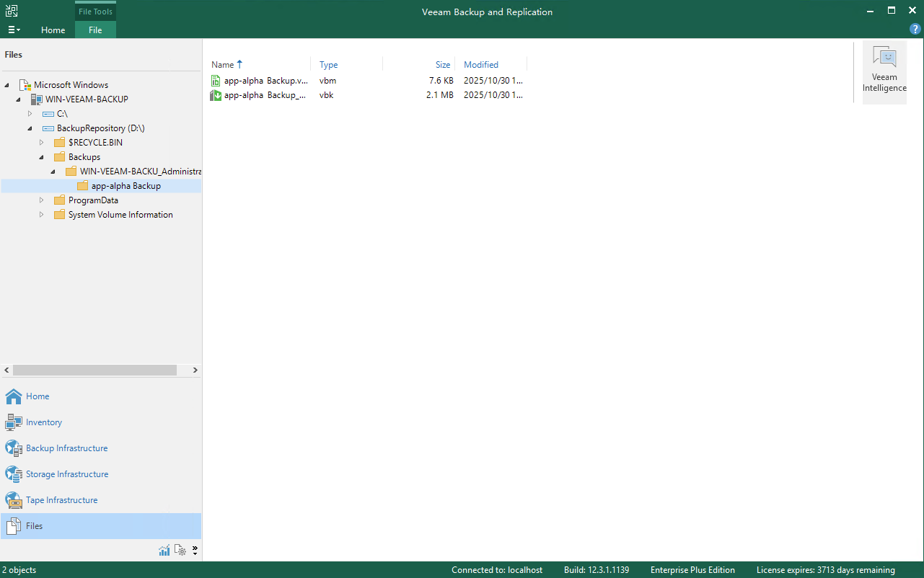Screen dimensions: 924x578
Task: Open the Veeam Intelligence assistant
Action: tap(884, 71)
